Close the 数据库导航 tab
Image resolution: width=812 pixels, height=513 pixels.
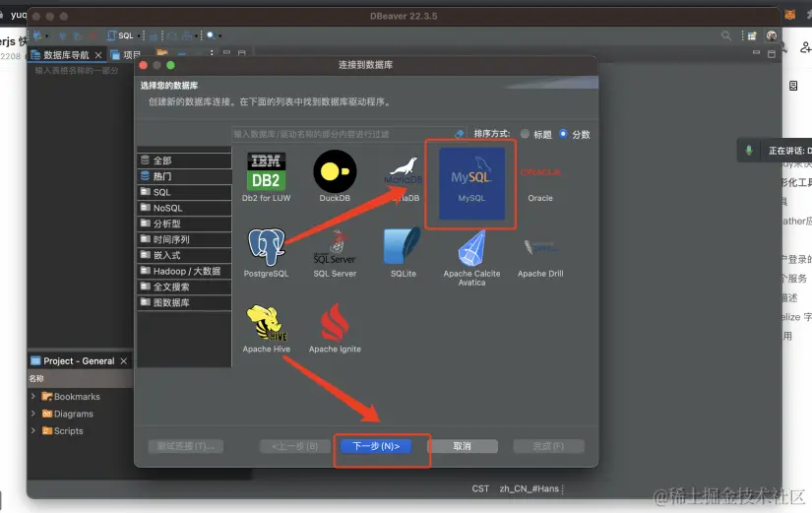point(98,55)
